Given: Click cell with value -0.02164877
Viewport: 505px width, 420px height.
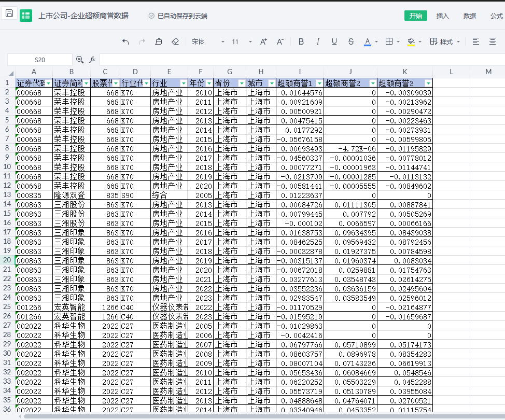Looking at the screenshot, I should 405,307.
